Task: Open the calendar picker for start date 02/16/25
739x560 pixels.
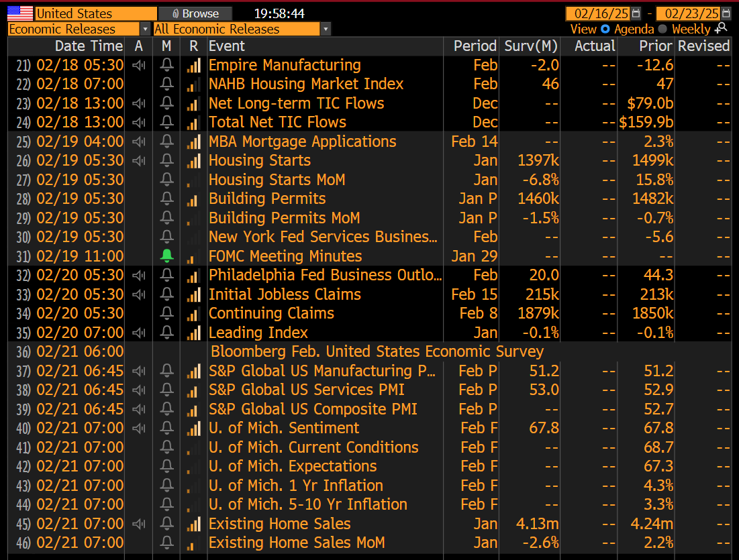Action: 636,13
